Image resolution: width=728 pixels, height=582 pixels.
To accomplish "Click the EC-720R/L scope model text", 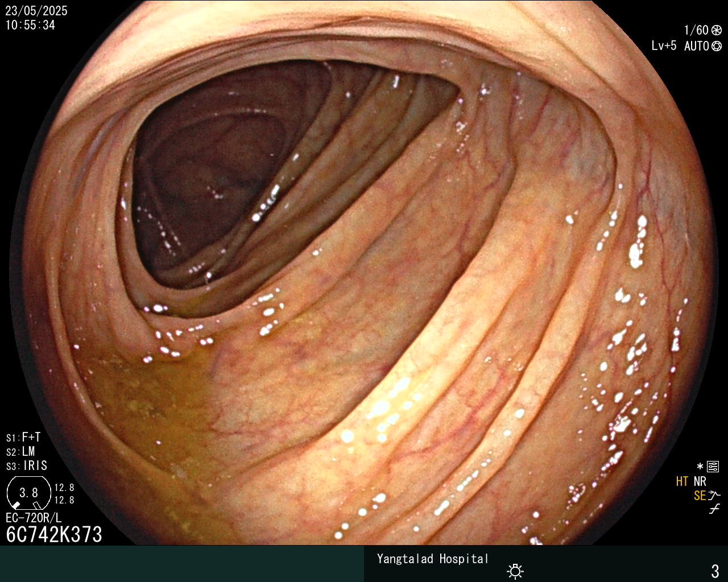I will click(x=34, y=518).
